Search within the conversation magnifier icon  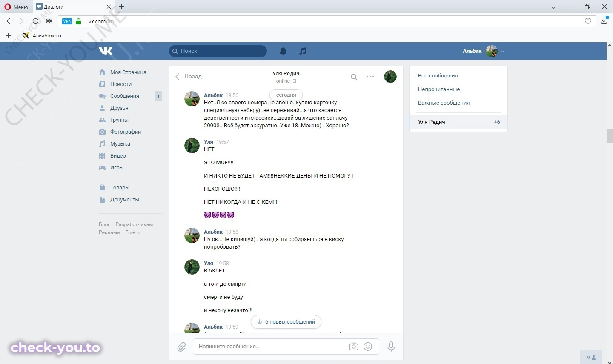click(x=354, y=77)
